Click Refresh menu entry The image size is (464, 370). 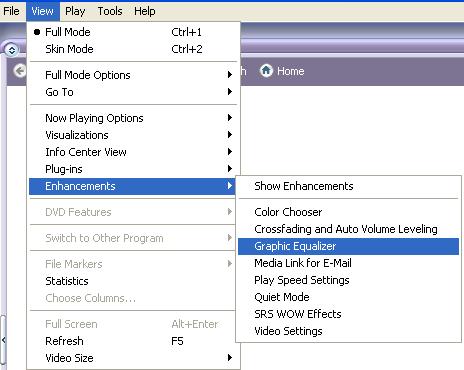[133, 341]
